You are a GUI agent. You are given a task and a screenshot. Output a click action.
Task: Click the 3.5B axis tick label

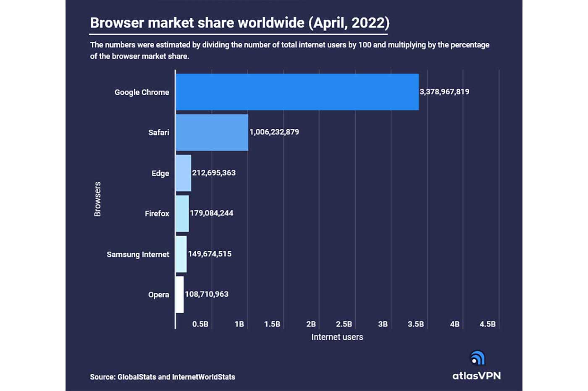pos(416,324)
